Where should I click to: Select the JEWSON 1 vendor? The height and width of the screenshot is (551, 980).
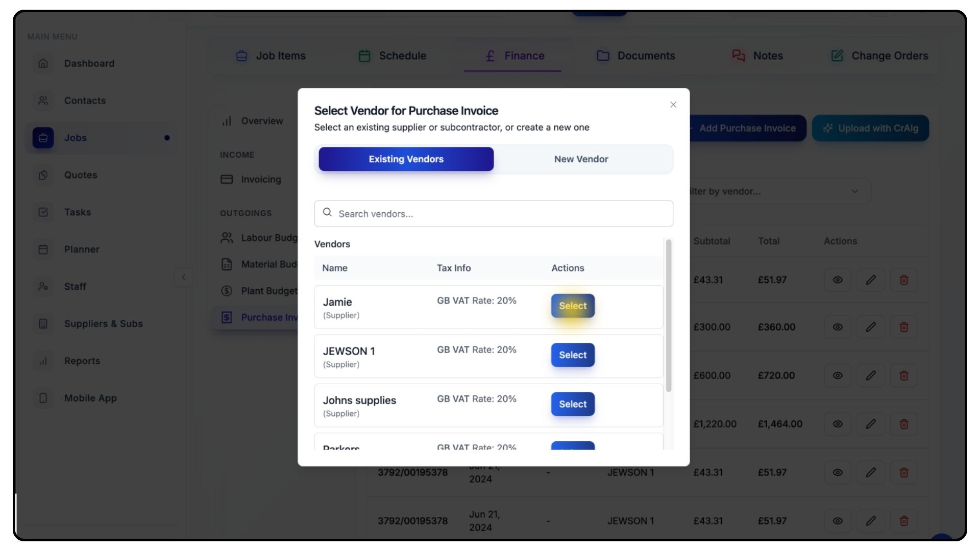click(x=572, y=355)
